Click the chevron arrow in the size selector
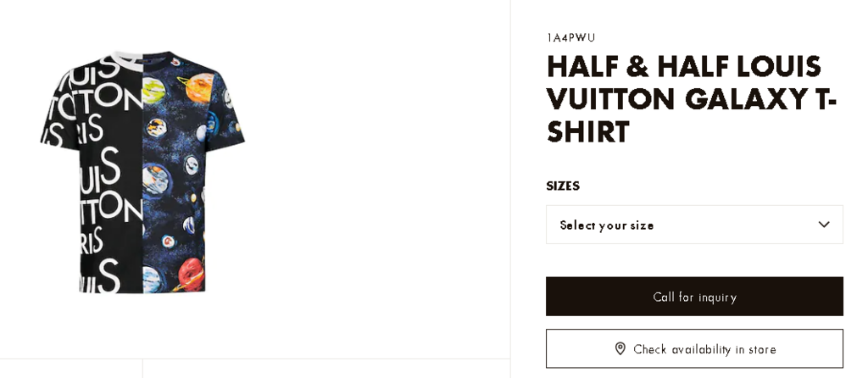The height and width of the screenshot is (378, 868). [823, 225]
